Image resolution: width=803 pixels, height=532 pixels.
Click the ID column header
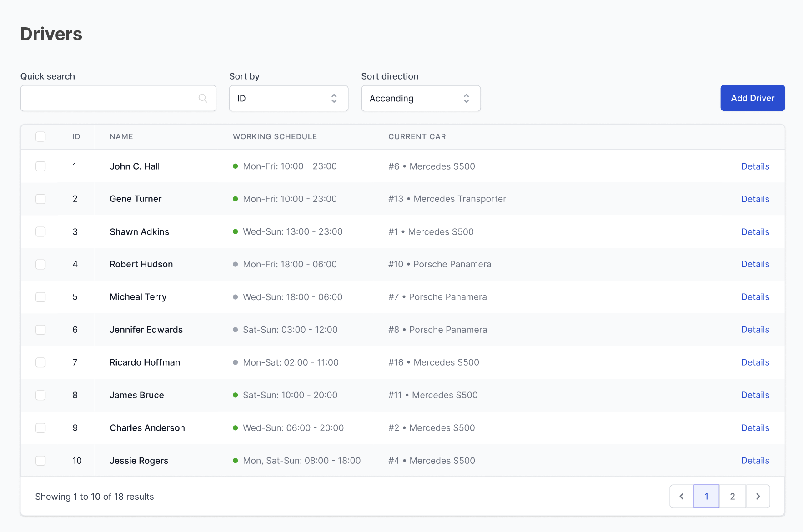[76, 136]
